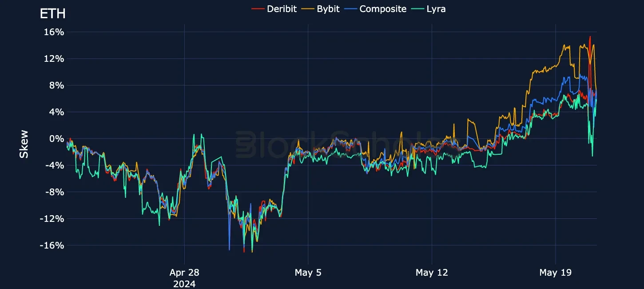
Task: Select the Deribit legend text
Action: click(281, 8)
